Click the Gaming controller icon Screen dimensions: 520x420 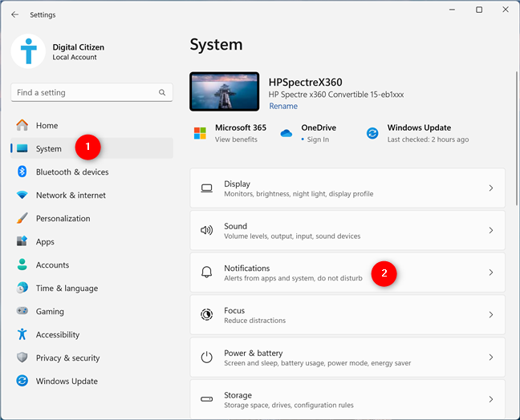click(x=22, y=311)
